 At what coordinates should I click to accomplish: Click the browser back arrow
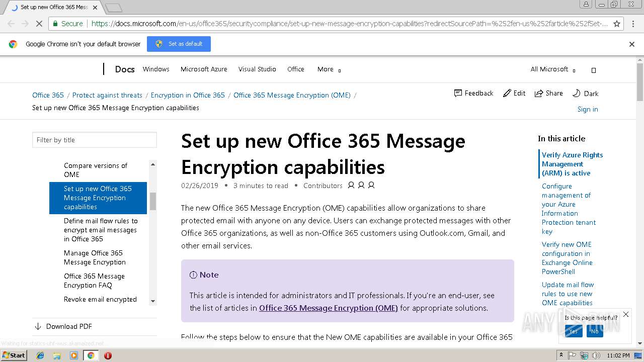11,24
